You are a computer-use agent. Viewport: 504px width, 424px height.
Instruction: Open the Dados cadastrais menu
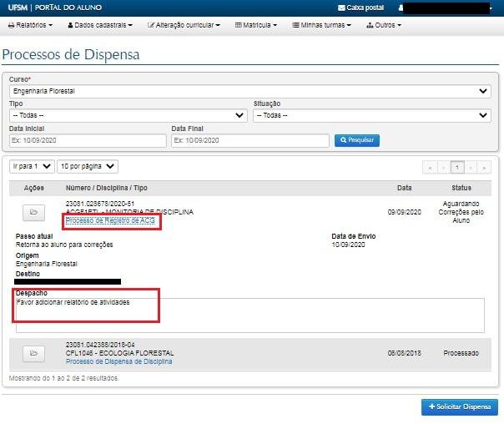pos(99,25)
